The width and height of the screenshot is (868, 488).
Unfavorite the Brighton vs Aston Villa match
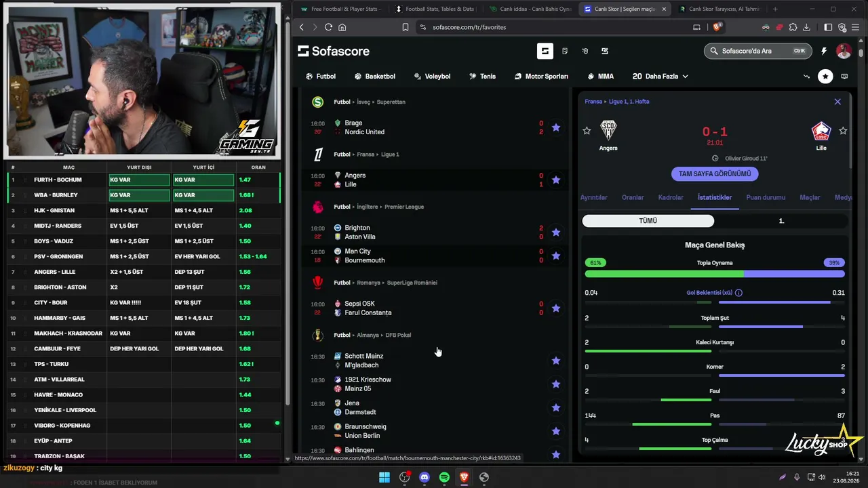tap(556, 232)
